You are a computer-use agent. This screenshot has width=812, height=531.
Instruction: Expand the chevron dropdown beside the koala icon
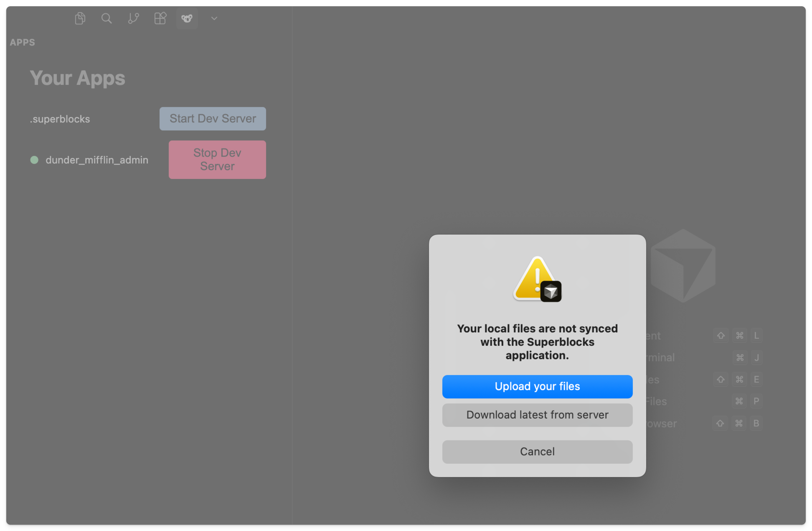click(214, 18)
